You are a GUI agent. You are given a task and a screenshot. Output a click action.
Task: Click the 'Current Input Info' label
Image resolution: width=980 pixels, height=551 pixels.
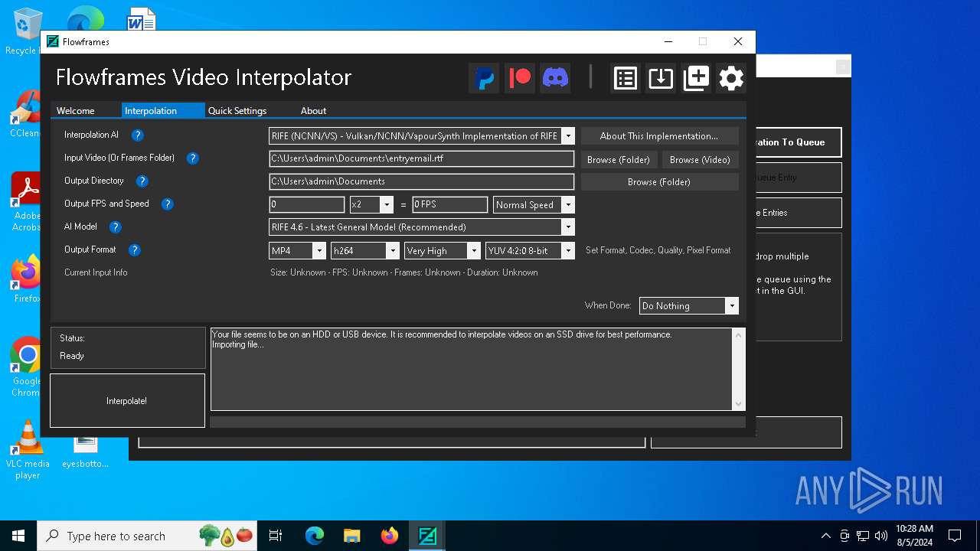tap(96, 272)
